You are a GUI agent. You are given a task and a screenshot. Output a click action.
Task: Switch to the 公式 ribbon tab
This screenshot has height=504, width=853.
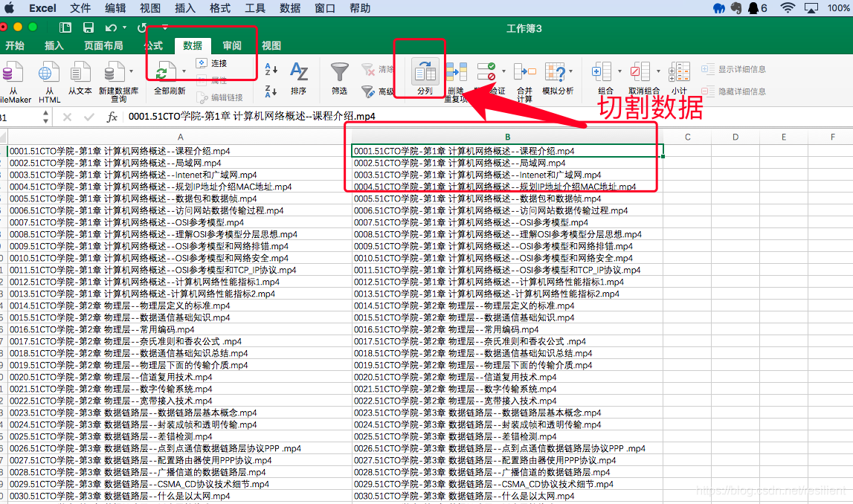(153, 45)
